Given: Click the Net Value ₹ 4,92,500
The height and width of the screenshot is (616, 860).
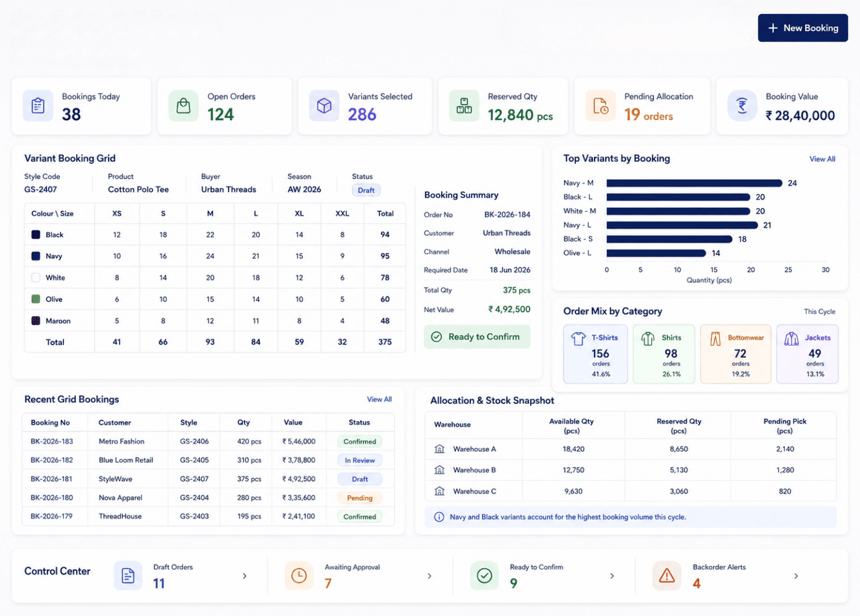Looking at the screenshot, I should [509, 309].
